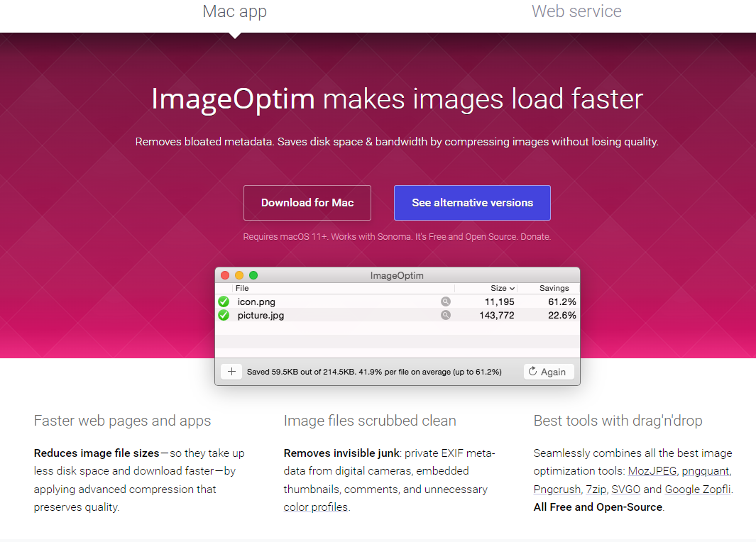The width and height of the screenshot is (756, 542).
Task: Click the plus add-files button
Action: [231, 372]
